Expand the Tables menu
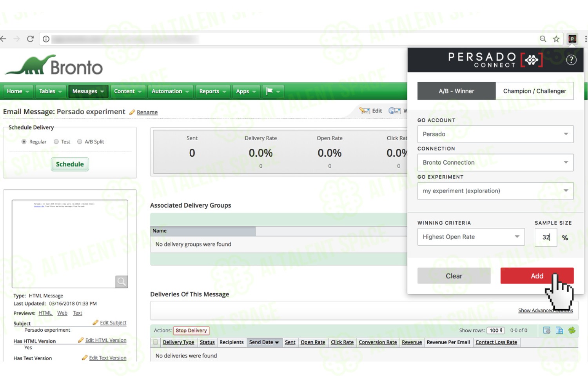The width and height of the screenshot is (588, 392). point(51,91)
